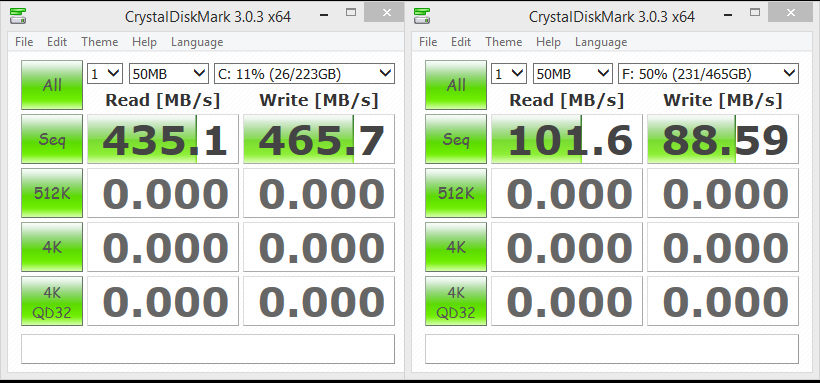820x383 pixels.
Task: Click comment text box in right window
Action: (611, 349)
